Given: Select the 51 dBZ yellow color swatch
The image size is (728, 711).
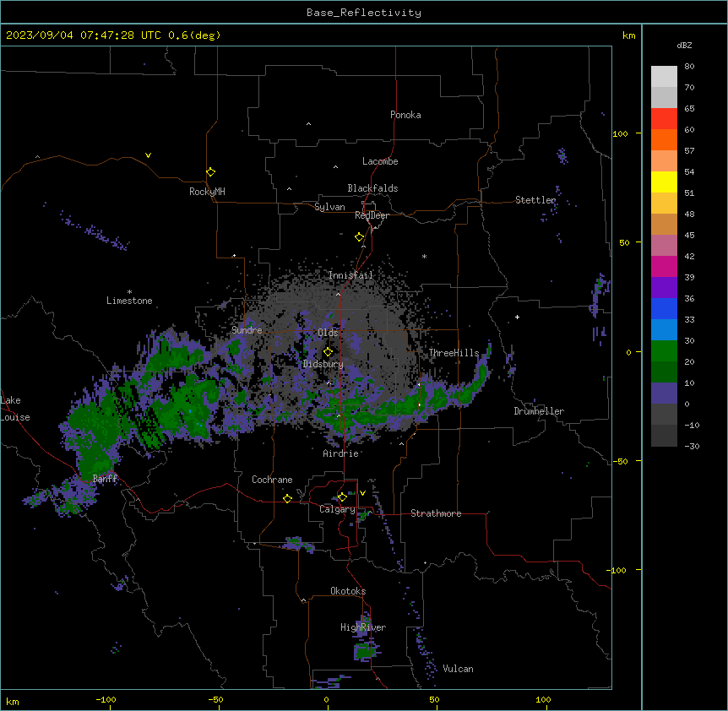Looking at the screenshot, I should click(664, 182).
